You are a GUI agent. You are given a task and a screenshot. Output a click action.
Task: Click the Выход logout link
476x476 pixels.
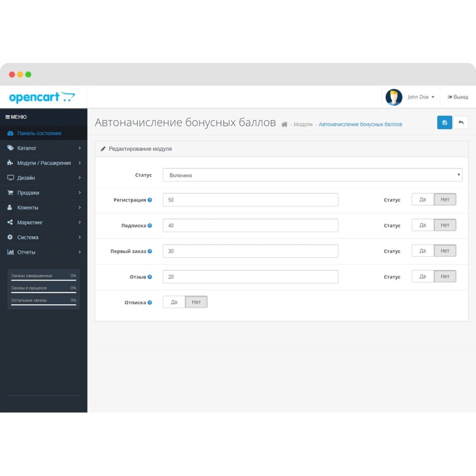458,97
